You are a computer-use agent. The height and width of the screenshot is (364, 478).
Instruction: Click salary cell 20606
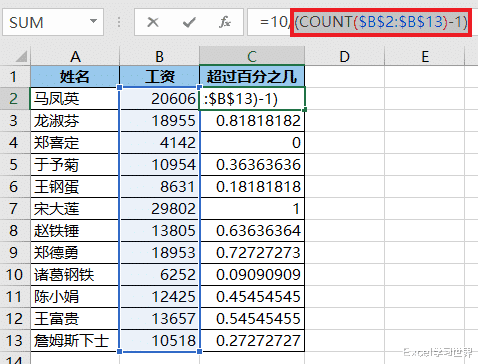159,99
